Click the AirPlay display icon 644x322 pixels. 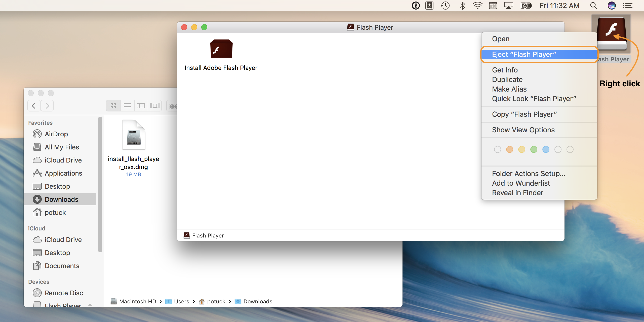(x=508, y=6)
